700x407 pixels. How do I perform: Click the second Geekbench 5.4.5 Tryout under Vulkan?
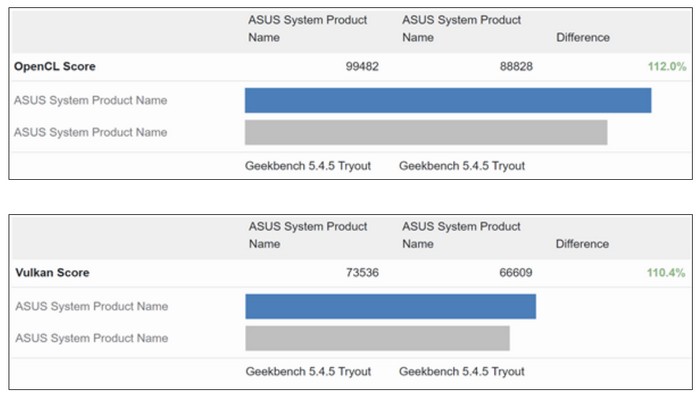(x=461, y=371)
